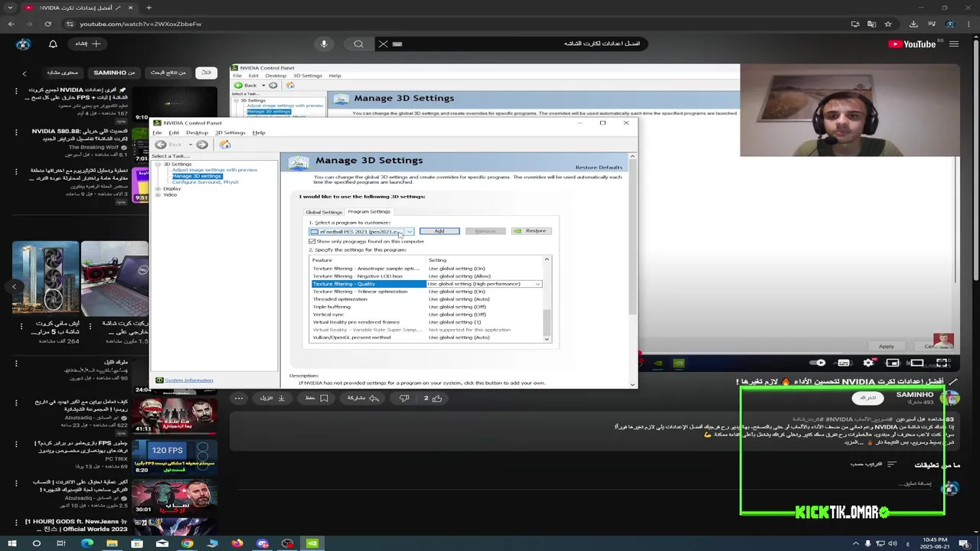The image size is (980, 551).
Task: Like the video with thumbs-up
Action: [x=433, y=398]
